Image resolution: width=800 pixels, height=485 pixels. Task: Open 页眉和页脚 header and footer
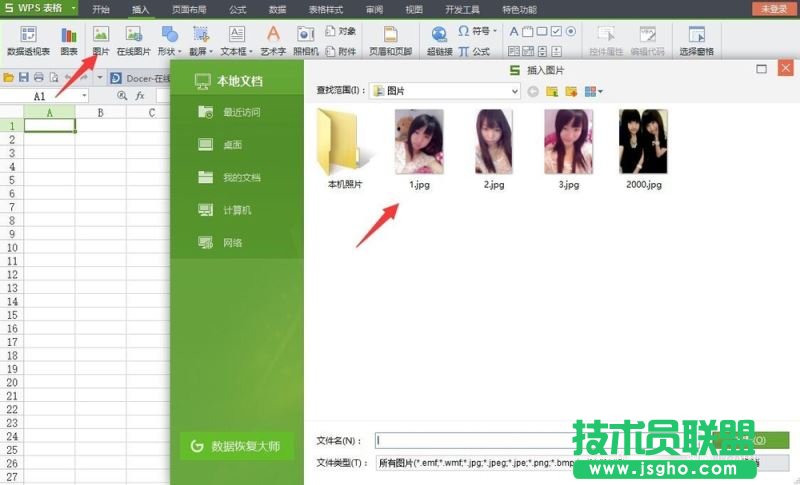pos(390,40)
